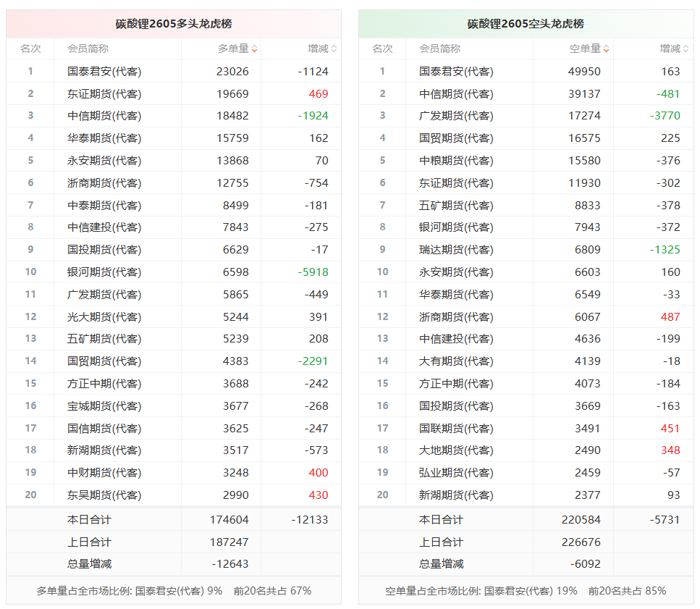The image size is (700, 609).
Task: Click long position value 19669
Action: click(232, 93)
